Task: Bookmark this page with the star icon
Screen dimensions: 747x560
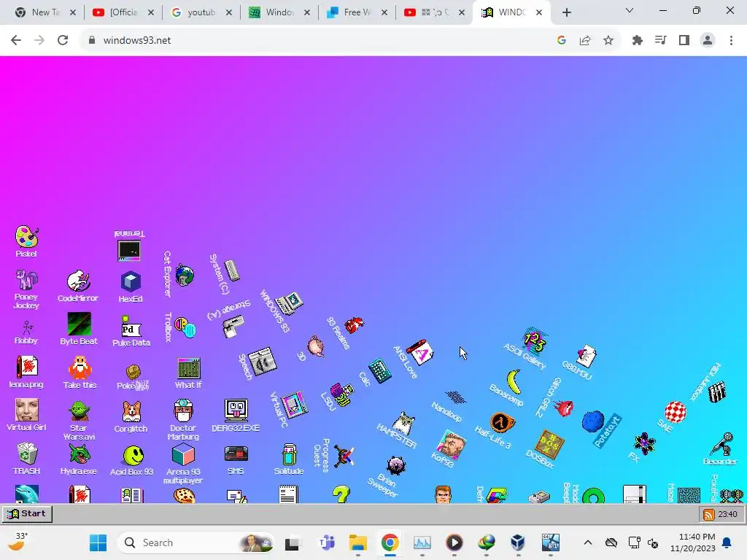Action: click(608, 41)
